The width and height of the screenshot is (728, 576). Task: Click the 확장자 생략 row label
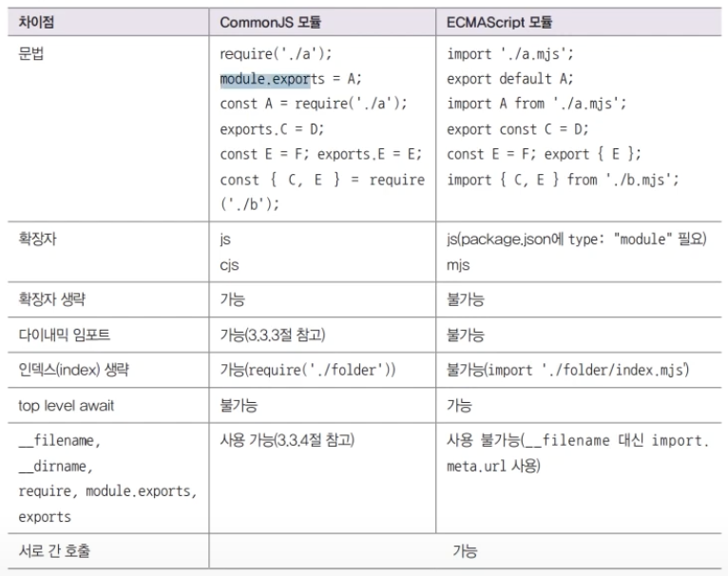(x=51, y=299)
